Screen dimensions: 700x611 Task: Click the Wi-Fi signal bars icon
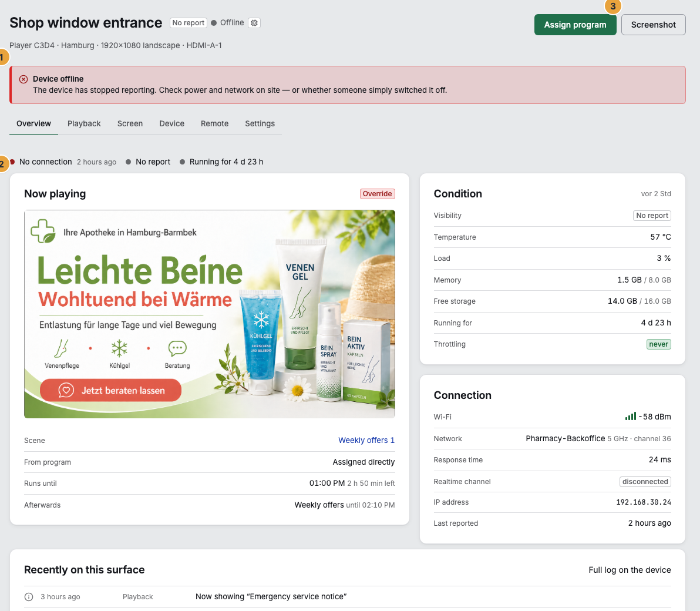[x=630, y=417]
